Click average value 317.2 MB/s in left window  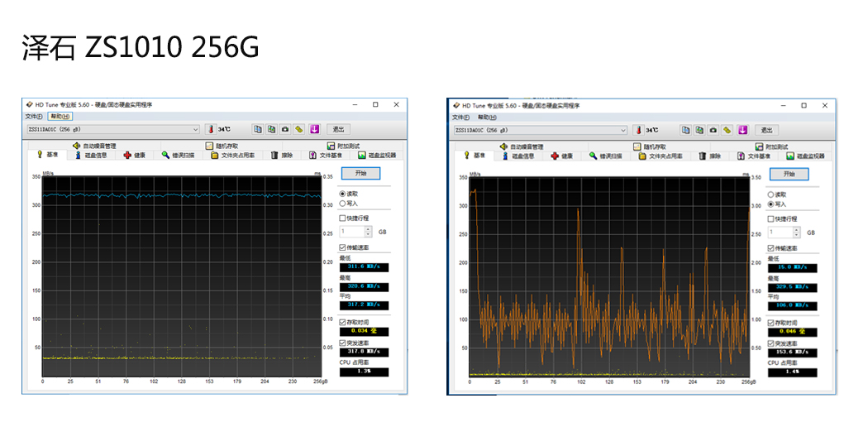click(x=364, y=305)
